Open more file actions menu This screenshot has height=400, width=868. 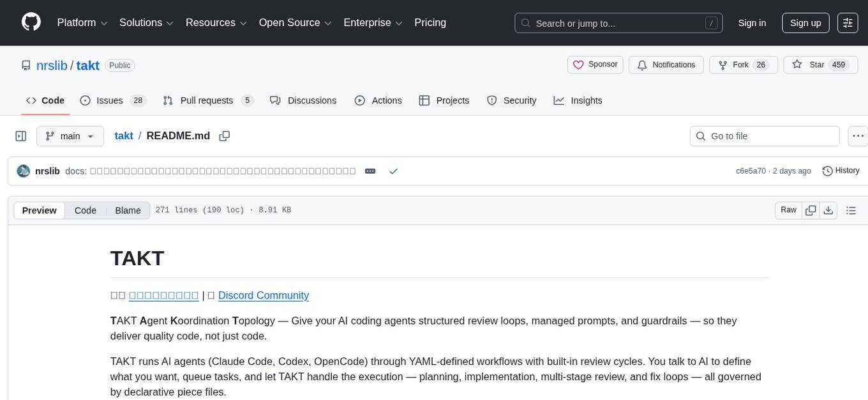point(859,136)
